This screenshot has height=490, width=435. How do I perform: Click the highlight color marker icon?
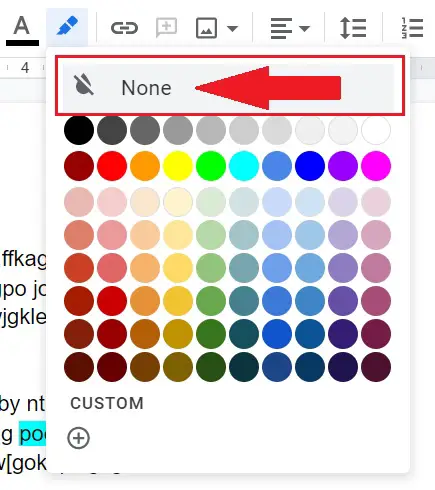click(x=67, y=26)
